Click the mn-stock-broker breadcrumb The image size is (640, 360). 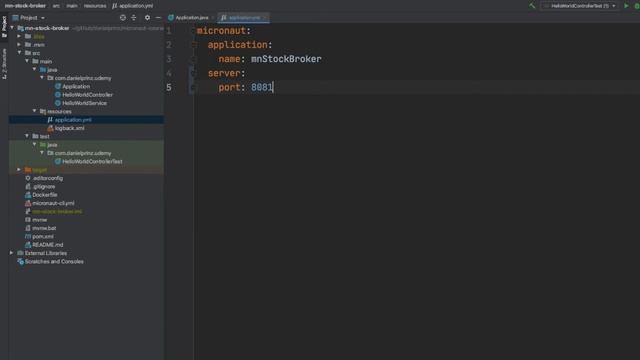(25, 6)
